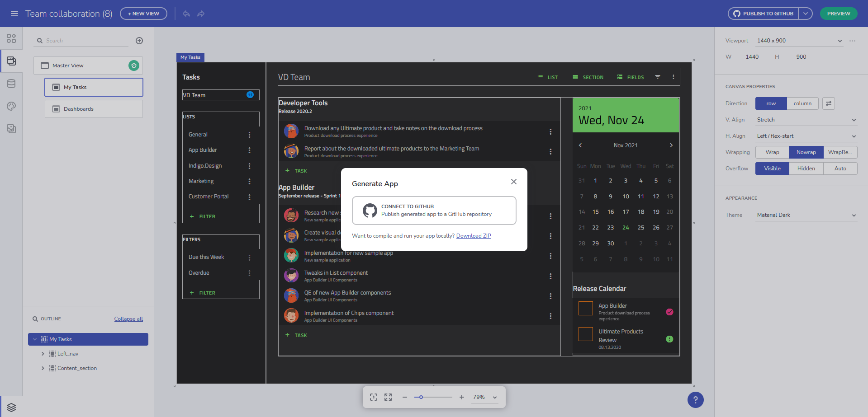Image resolution: width=868 pixels, height=417 pixels.
Task: Click the help question mark button
Action: [695, 400]
